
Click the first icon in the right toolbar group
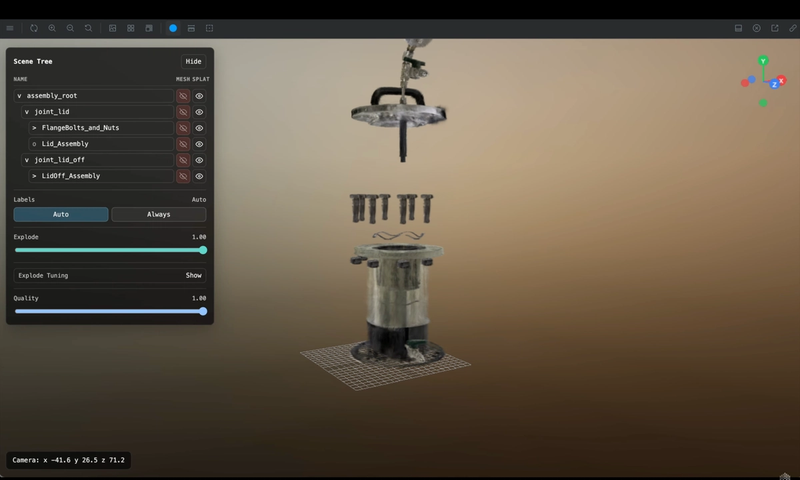pos(738,28)
